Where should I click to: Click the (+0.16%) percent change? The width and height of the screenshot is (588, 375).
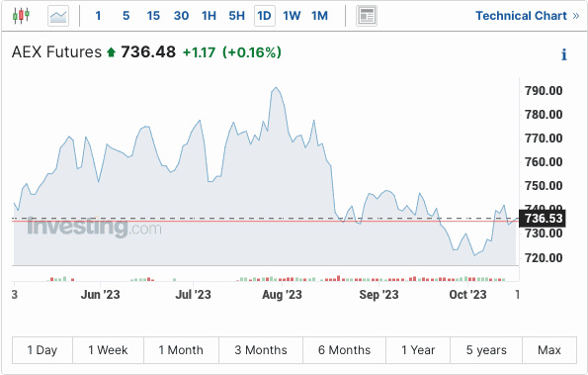pos(252,52)
